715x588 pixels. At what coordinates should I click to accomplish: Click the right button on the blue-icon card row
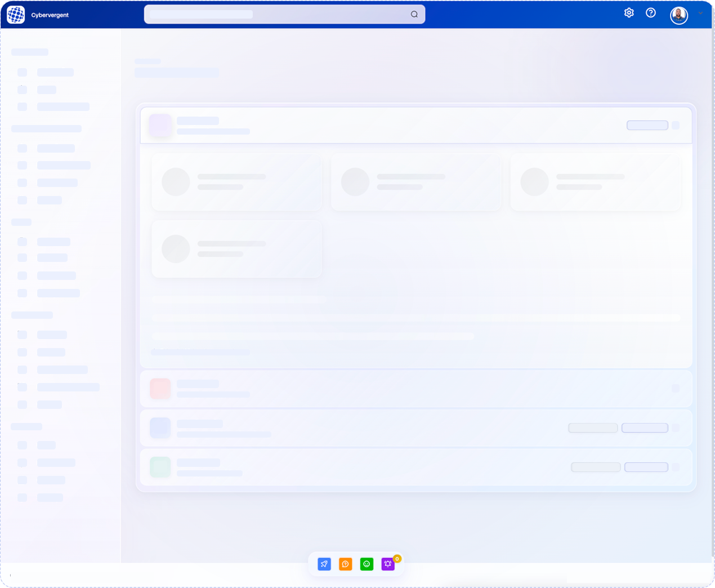645,428
